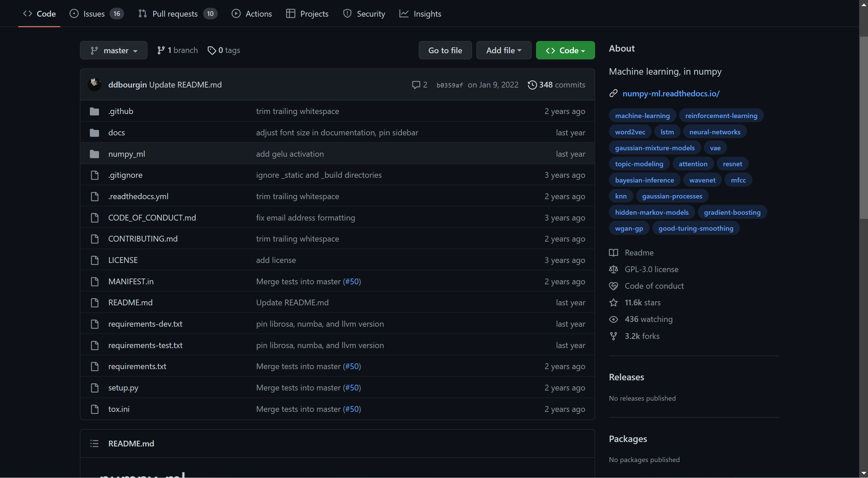Click the MANIFEST.in file icon
Viewport: 868px width, 478px height.
(95, 282)
